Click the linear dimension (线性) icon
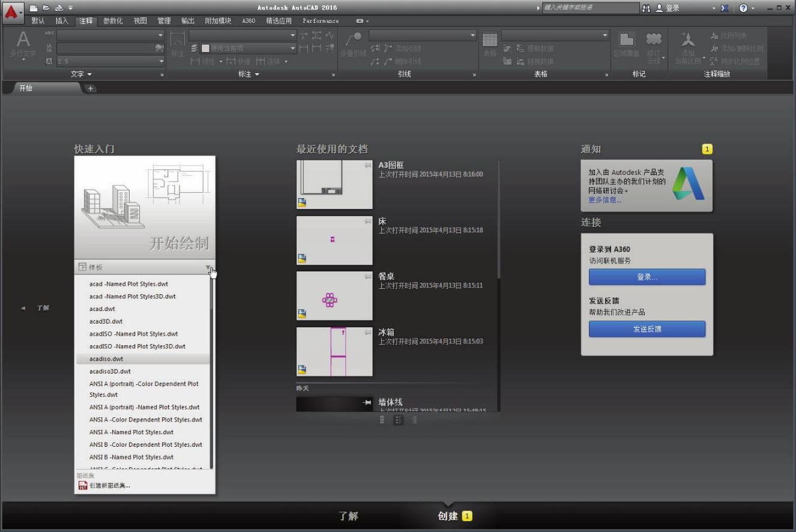The image size is (796, 532). [x=195, y=61]
